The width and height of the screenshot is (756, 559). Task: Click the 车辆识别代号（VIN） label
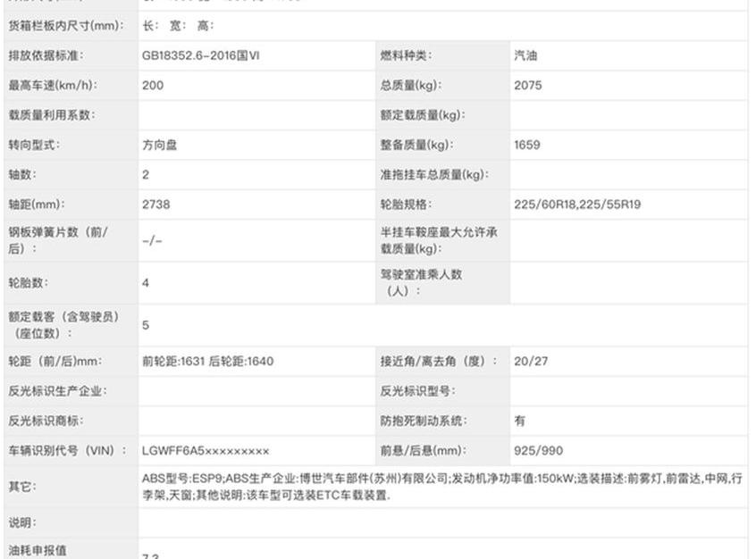[x=68, y=451]
